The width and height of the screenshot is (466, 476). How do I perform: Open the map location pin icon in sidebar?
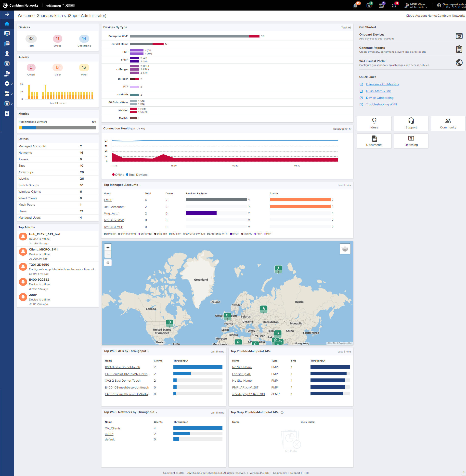click(7, 53)
